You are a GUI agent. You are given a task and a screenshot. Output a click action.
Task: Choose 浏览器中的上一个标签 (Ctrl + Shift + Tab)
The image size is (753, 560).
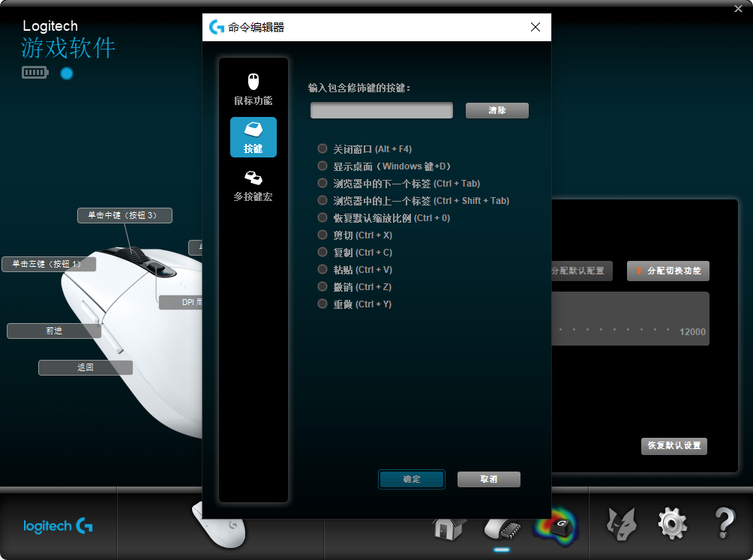(413, 201)
